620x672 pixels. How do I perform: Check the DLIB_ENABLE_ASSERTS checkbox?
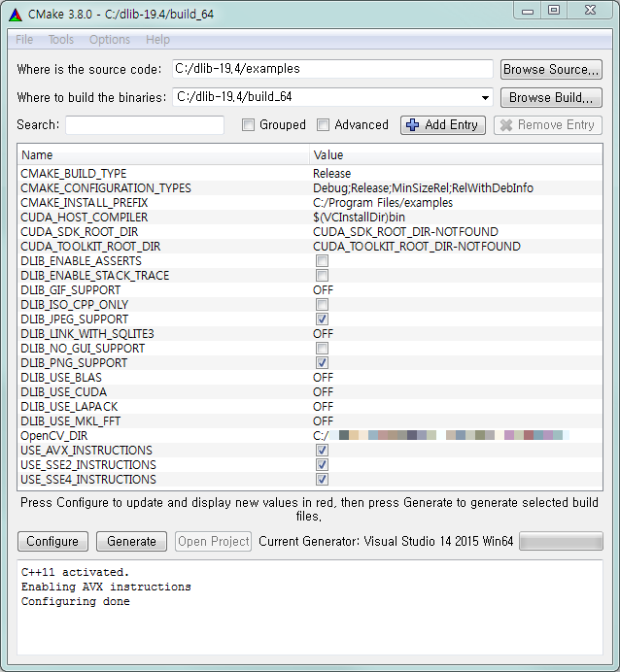[x=322, y=261]
